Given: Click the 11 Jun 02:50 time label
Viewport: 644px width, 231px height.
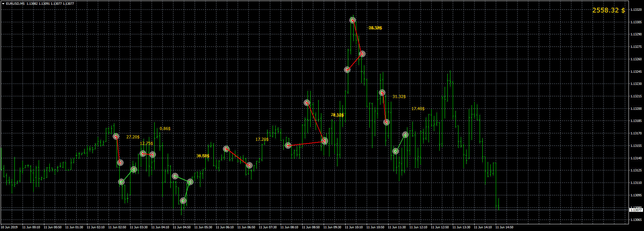Looking at the screenshot, I should pos(117,227).
